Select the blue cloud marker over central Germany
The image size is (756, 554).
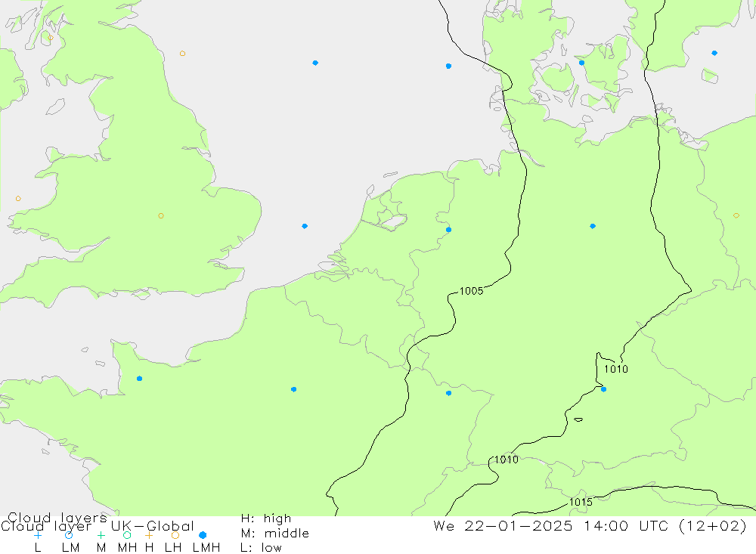pyautogui.click(x=593, y=226)
